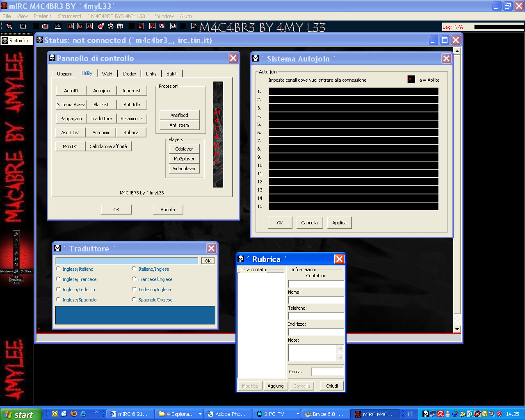Click the URL list toolbar icon
525x420 pixels.
click(x=173, y=26)
